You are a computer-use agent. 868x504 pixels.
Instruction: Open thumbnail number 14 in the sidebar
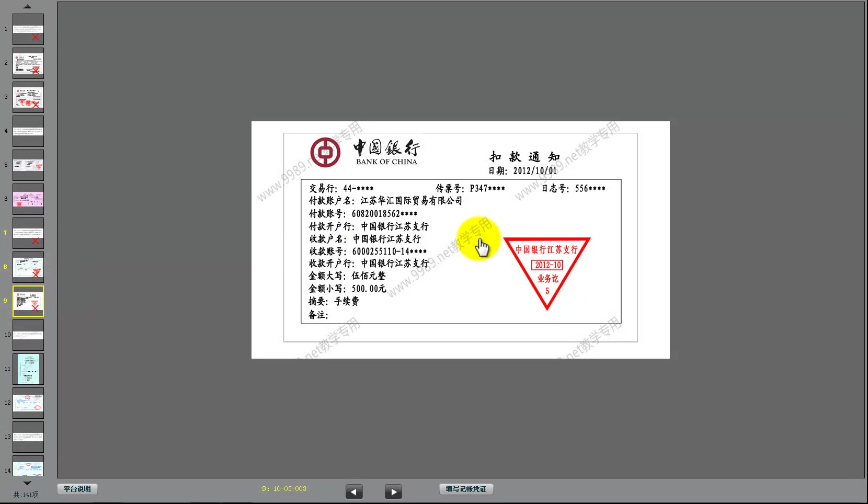pyautogui.click(x=28, y=466)
